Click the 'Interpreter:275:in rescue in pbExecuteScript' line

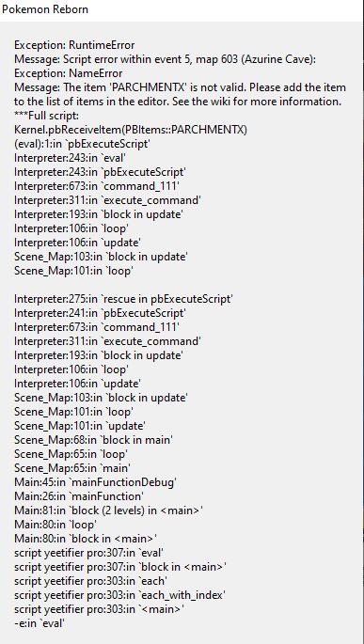(x=123, y=299)
